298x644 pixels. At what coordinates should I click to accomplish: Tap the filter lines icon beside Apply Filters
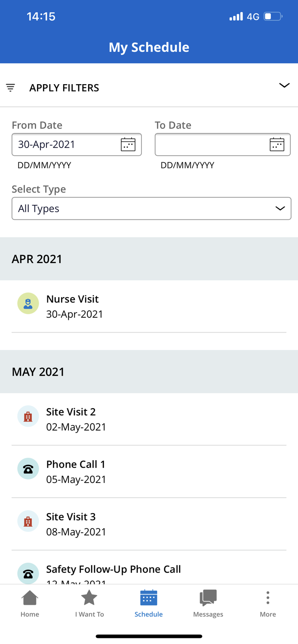point(11,88)
